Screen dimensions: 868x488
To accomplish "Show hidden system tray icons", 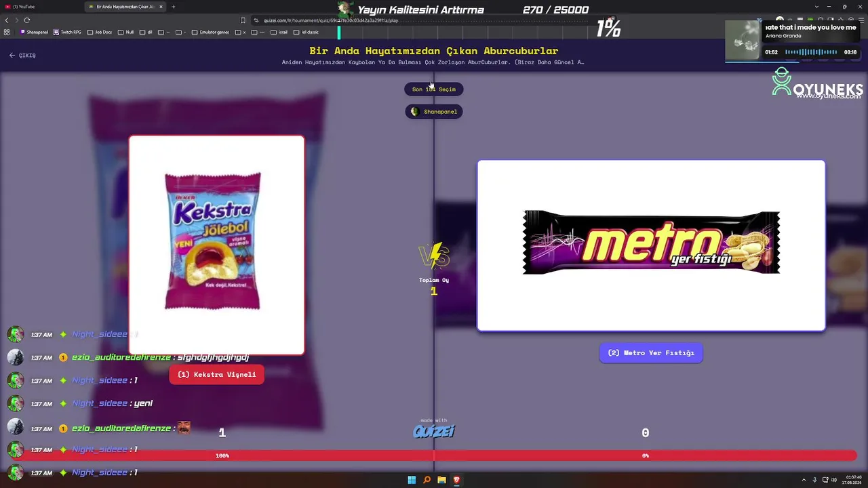I will [x=804, y=480].
